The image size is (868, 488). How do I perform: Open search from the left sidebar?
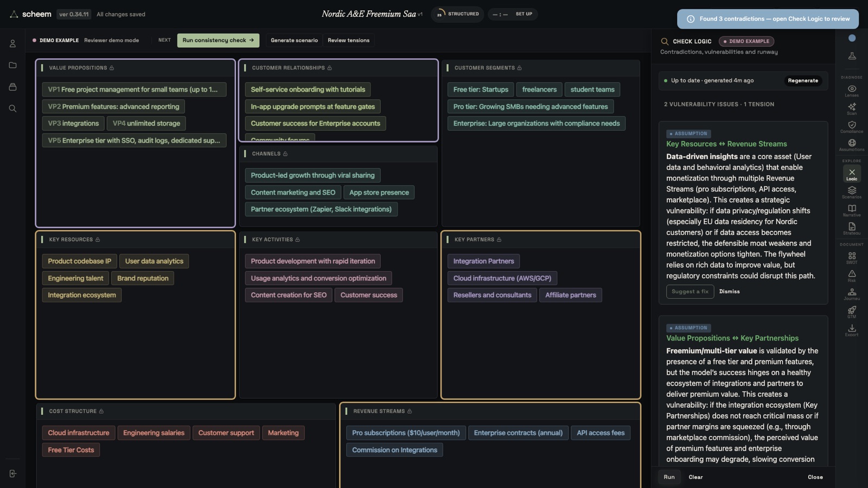(12, 108)
